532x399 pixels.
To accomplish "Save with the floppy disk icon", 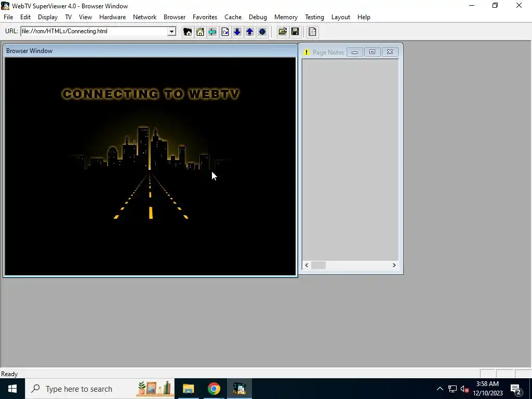I will [295, 32].
